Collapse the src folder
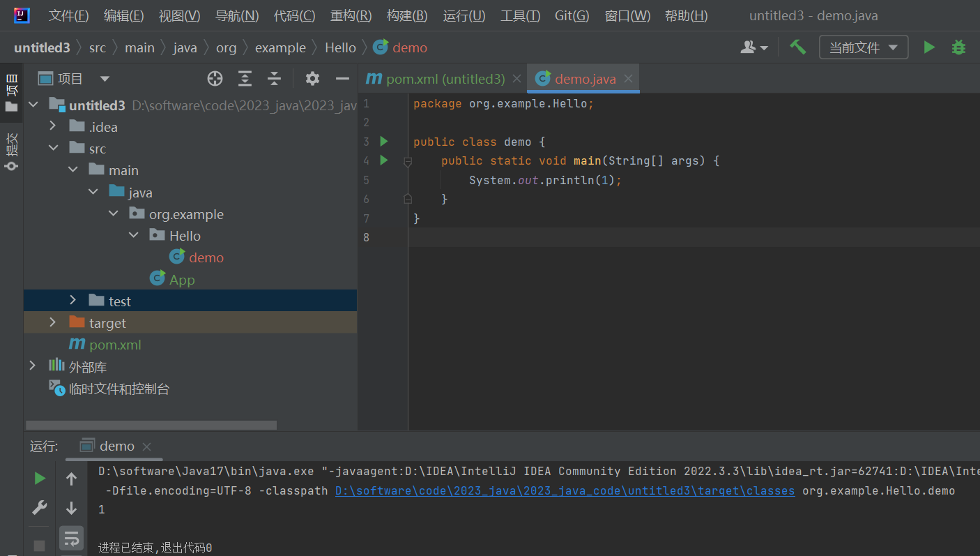Viewport: 980px width, 556px height. pyautogui.click(x=53, y=149)
